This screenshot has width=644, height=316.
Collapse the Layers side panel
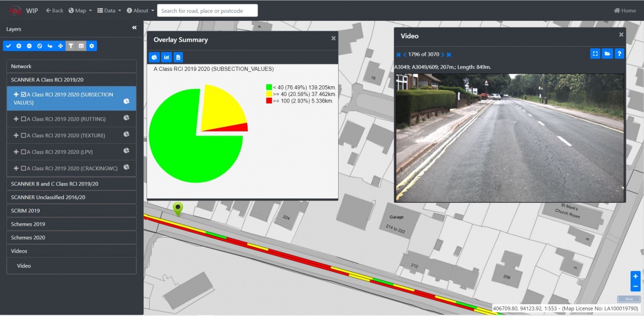pos(134,28)
